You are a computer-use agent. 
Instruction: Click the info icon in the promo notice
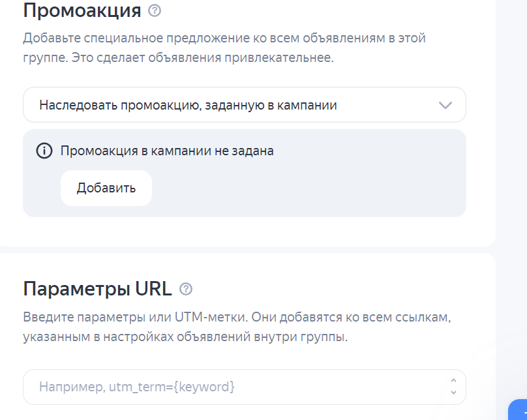tap(44, 151)
